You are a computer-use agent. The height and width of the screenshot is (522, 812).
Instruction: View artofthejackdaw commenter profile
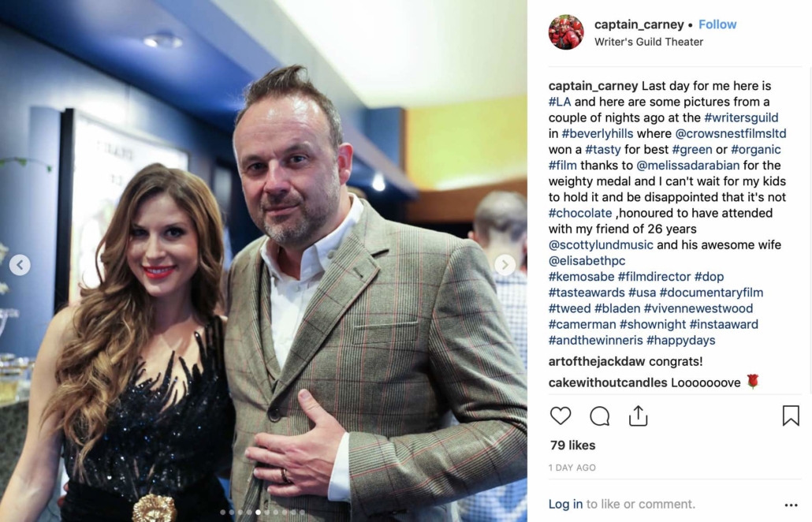click(x=597, y=361)
